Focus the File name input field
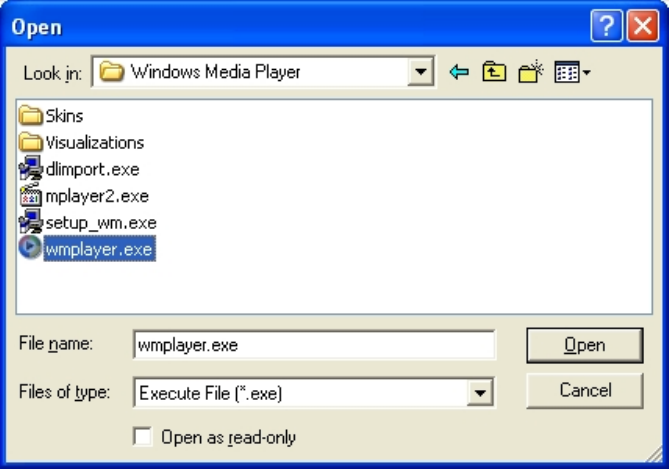This screenshot has width=669, height=469. point(314,345)
